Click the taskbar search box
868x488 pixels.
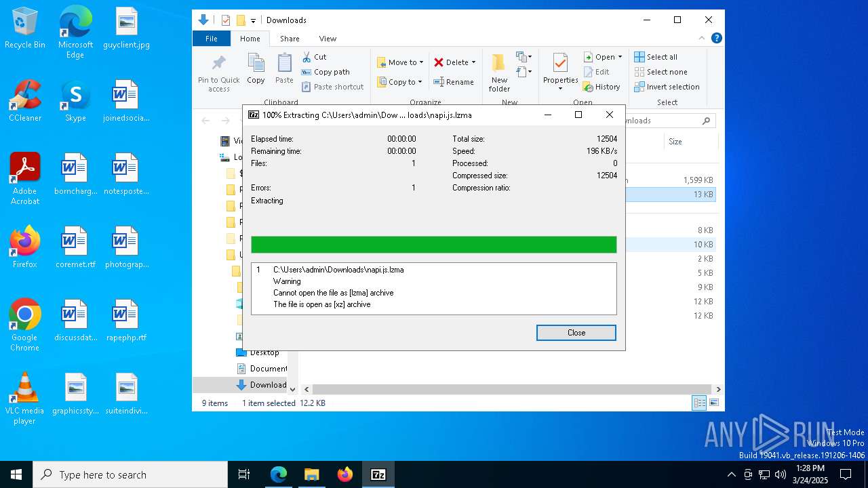130,474
